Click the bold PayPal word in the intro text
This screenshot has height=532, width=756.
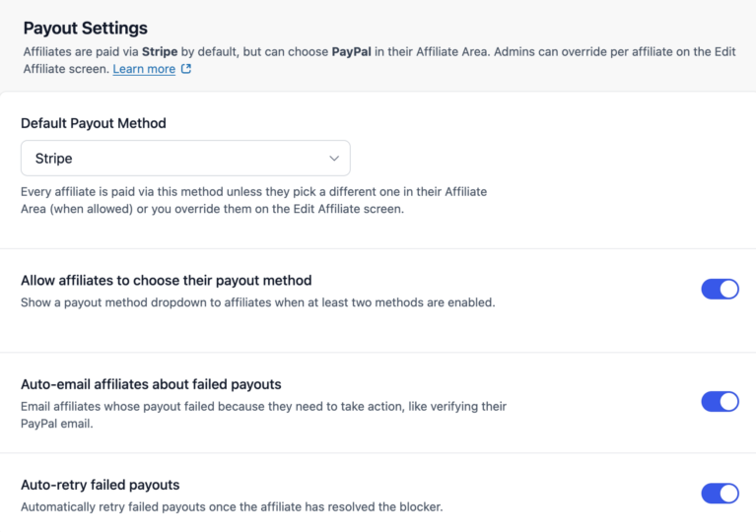point(352,51)
